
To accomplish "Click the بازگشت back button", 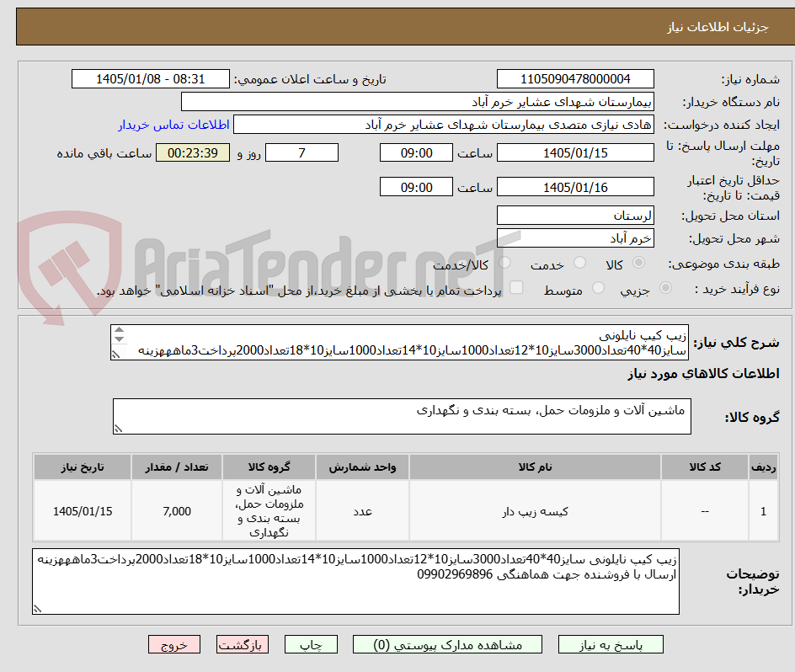I will point(243,644).
